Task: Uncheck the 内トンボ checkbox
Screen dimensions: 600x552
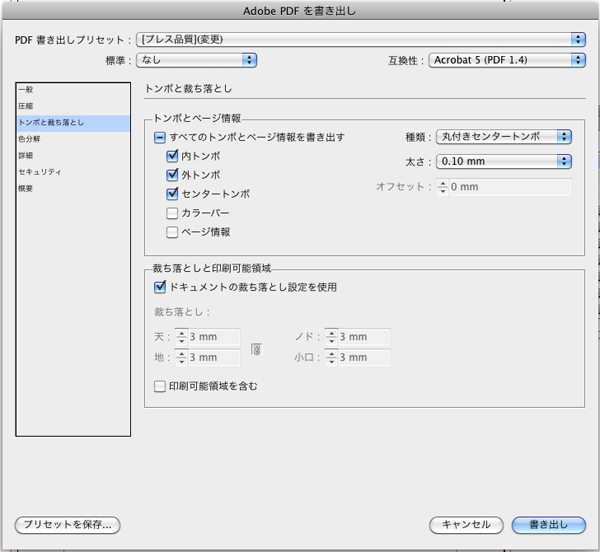Action: pos(173,156)
